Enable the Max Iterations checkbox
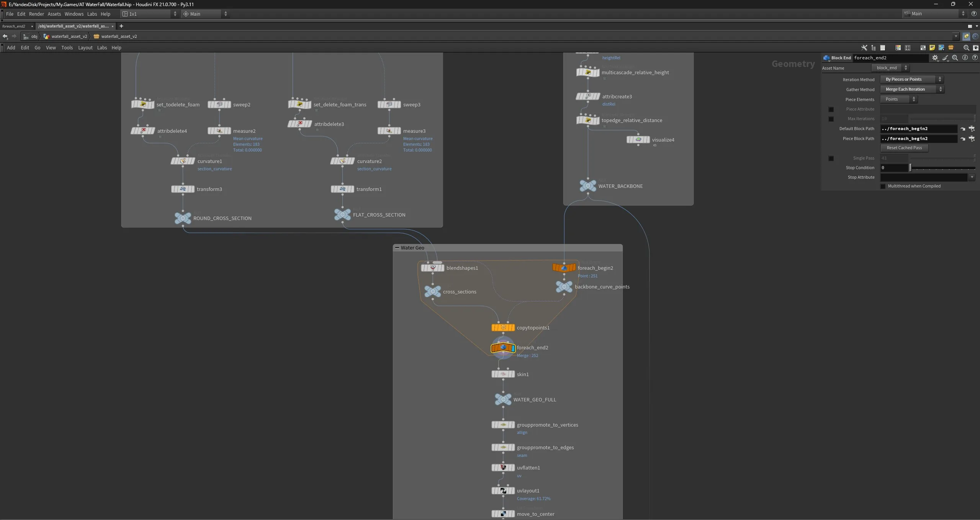Image resolution: width=980 pixels, height=520 pixels. tap(831, 119)
